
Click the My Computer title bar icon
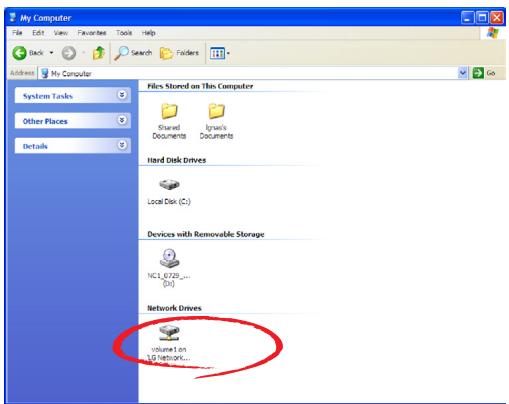pyautogui.click(x=13, y=17)
